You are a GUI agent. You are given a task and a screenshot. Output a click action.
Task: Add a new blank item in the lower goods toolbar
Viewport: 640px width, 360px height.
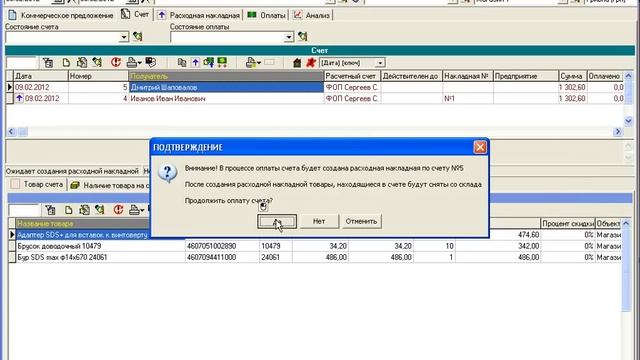coord(68,210)
